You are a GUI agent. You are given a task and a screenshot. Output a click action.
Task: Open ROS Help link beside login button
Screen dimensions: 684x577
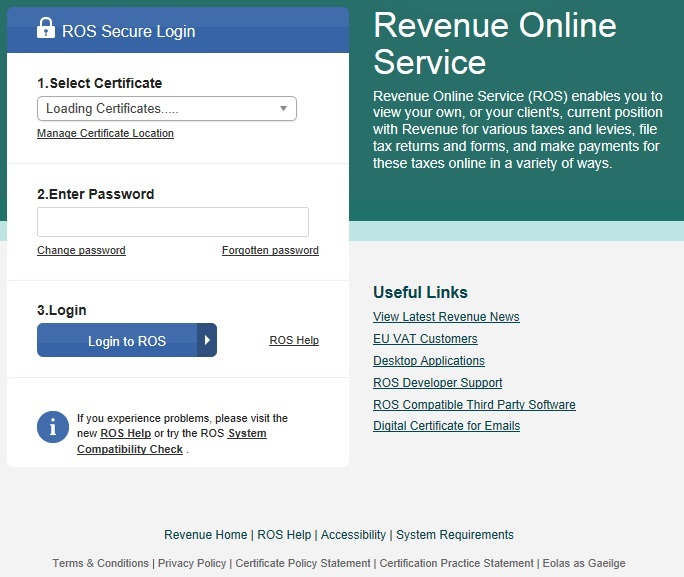(x=294, y=340)
